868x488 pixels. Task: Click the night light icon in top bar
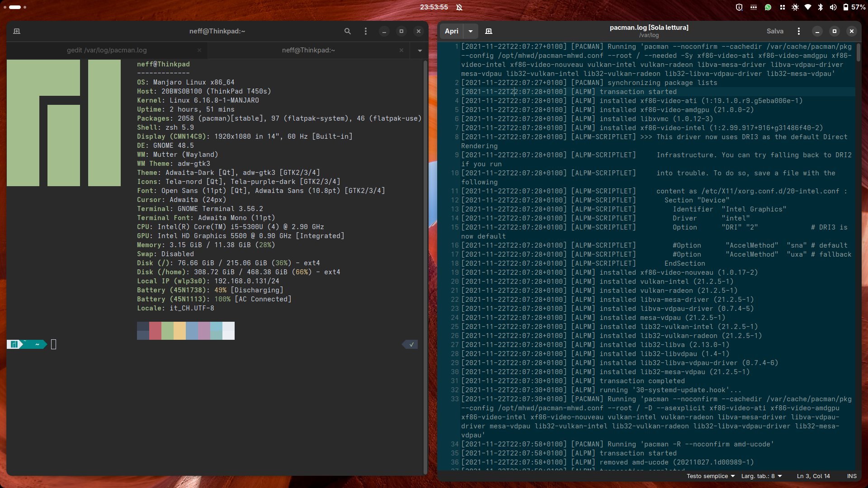795,7
